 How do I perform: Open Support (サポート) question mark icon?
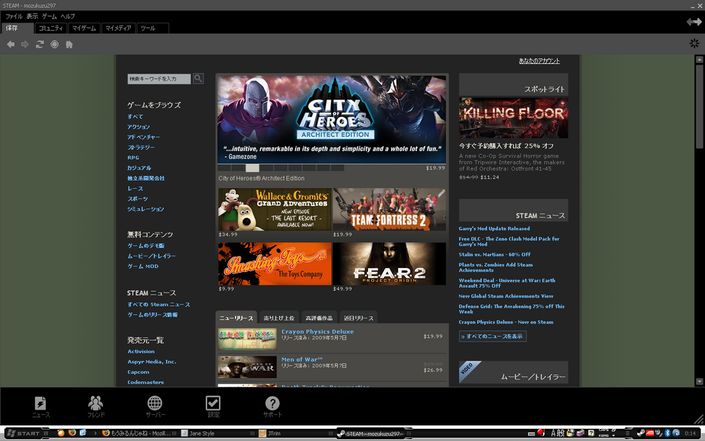[272, 406]
